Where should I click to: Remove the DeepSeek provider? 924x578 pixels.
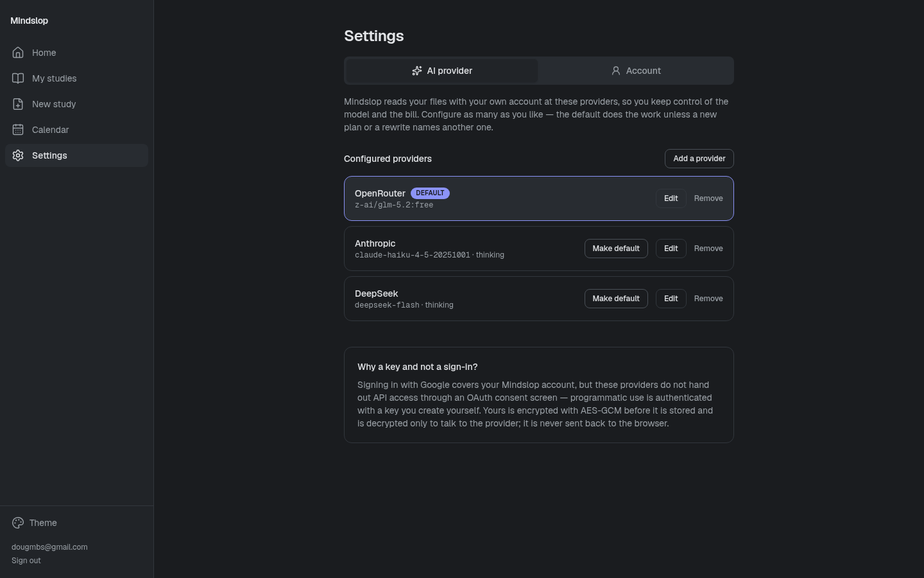pos(708,299)
